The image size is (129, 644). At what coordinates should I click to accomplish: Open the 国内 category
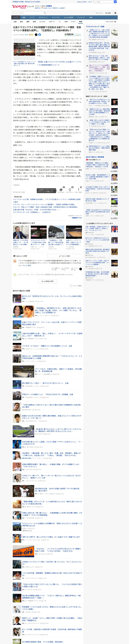(21, 22)
